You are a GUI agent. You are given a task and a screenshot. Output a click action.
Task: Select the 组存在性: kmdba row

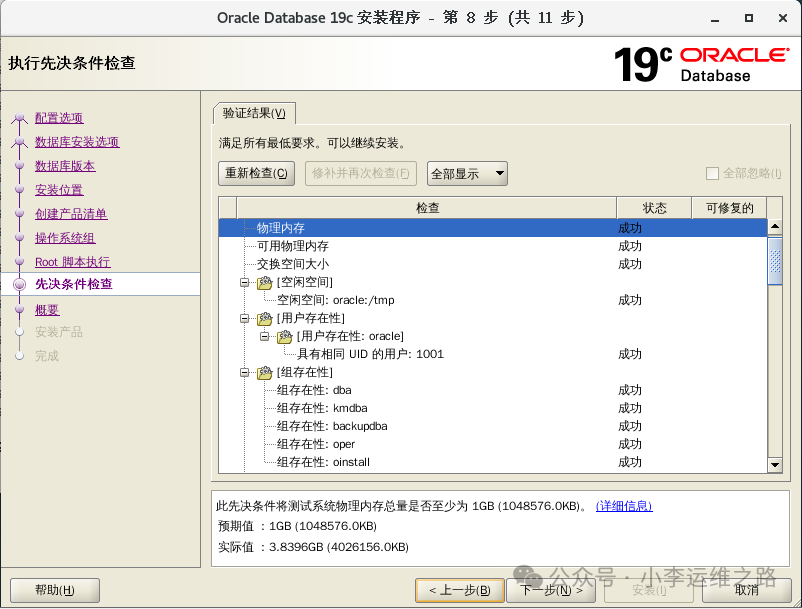493,408
